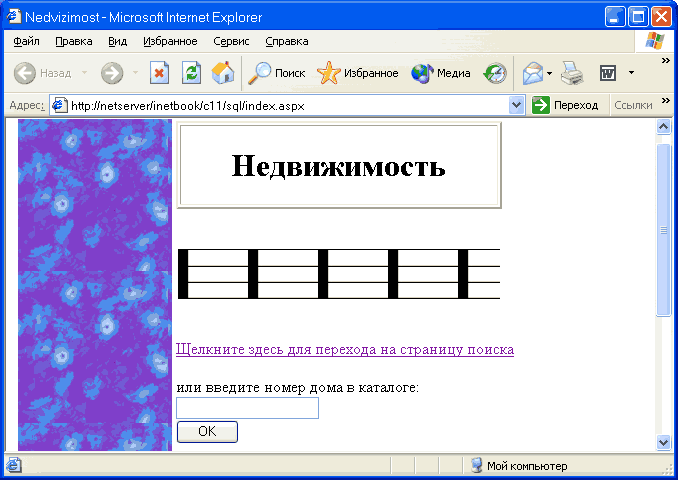The height and width of the screenshot is (480, 678).
Task: Go to the home page icon
Action: 223,73
